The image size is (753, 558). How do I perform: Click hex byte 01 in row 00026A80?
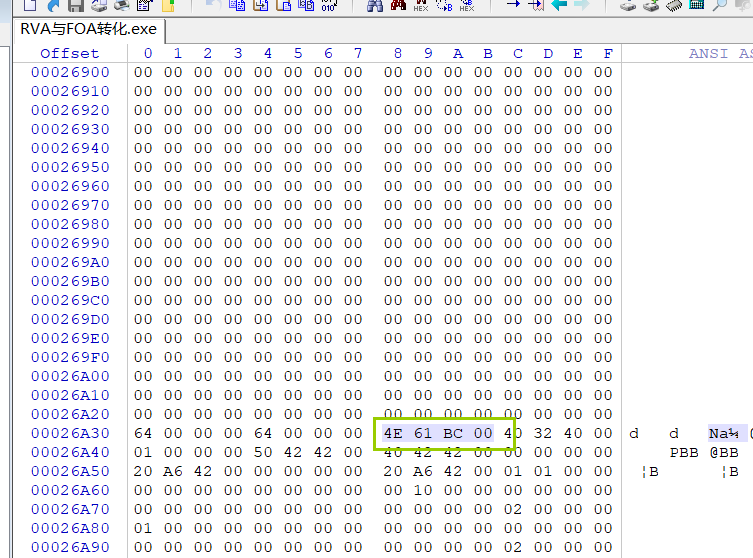143,528
